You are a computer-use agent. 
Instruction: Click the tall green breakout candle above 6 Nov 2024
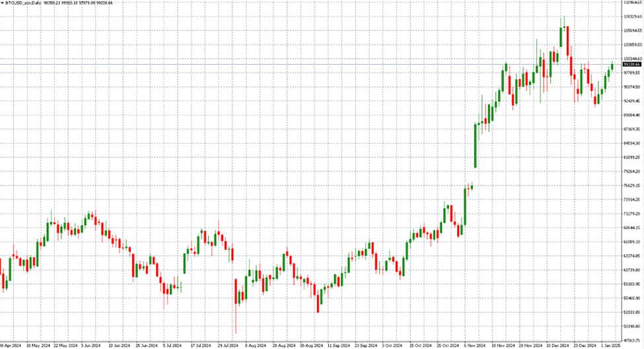475,145
